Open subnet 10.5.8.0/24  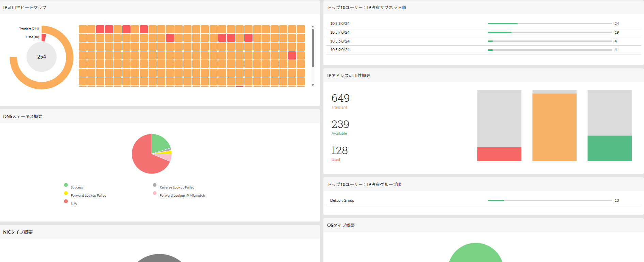pyautogui.click(x=340, y=23)
